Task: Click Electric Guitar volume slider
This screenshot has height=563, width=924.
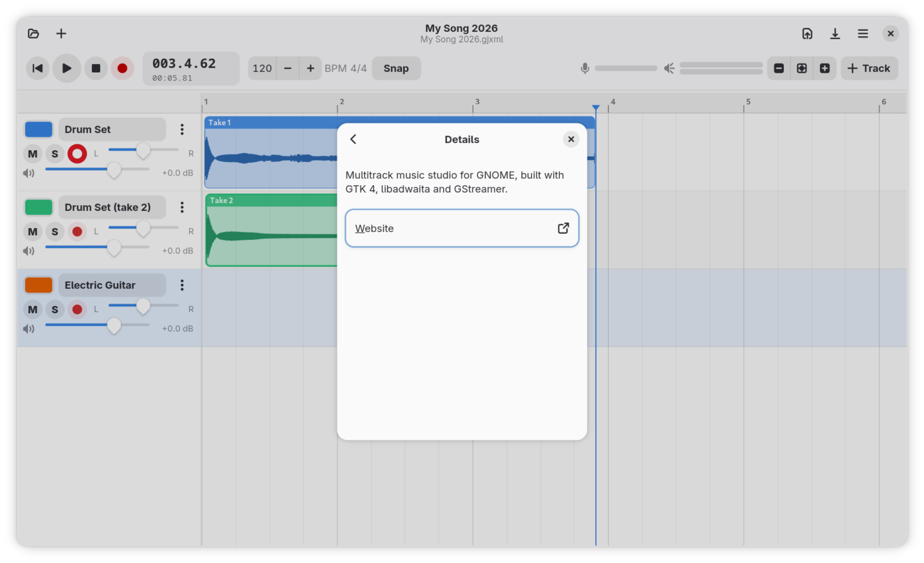Action: tap(97, 325)
